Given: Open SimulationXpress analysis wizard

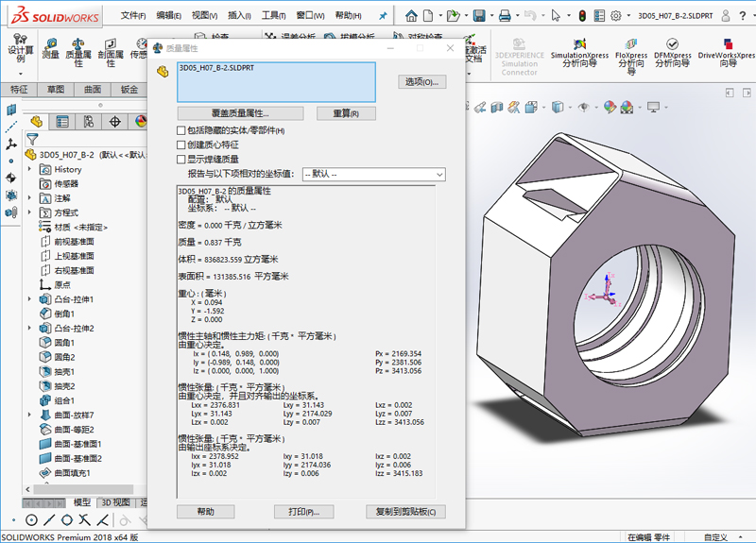Looking at the screenshot, I should coord(579,54).
